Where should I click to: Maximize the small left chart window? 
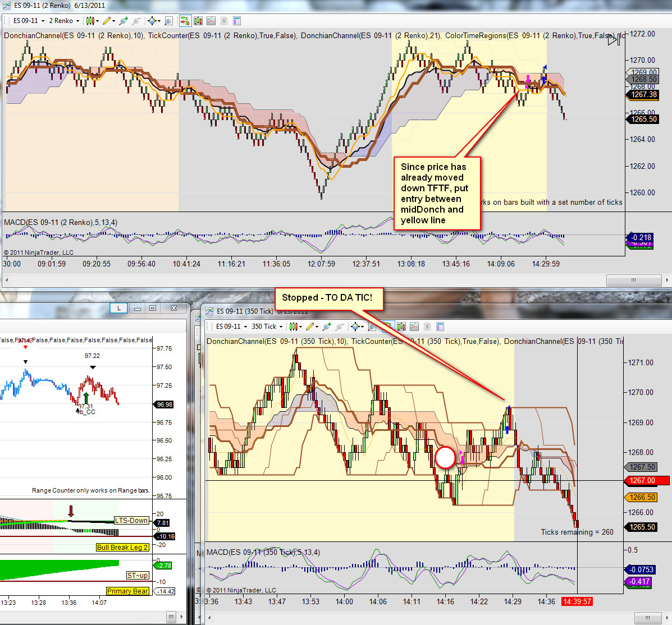(153, 308)
